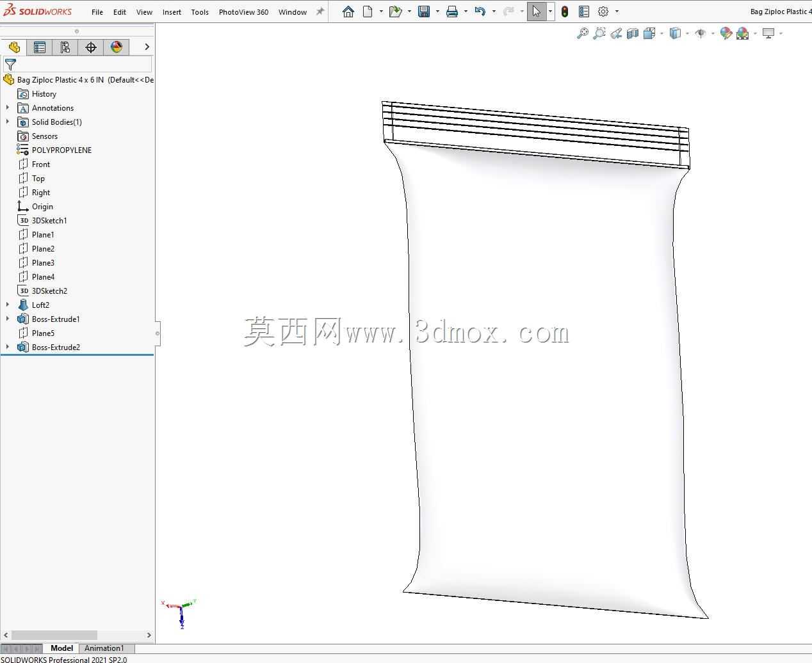
Task: Expand the Loft2 feature
Action: coord(8,305)
